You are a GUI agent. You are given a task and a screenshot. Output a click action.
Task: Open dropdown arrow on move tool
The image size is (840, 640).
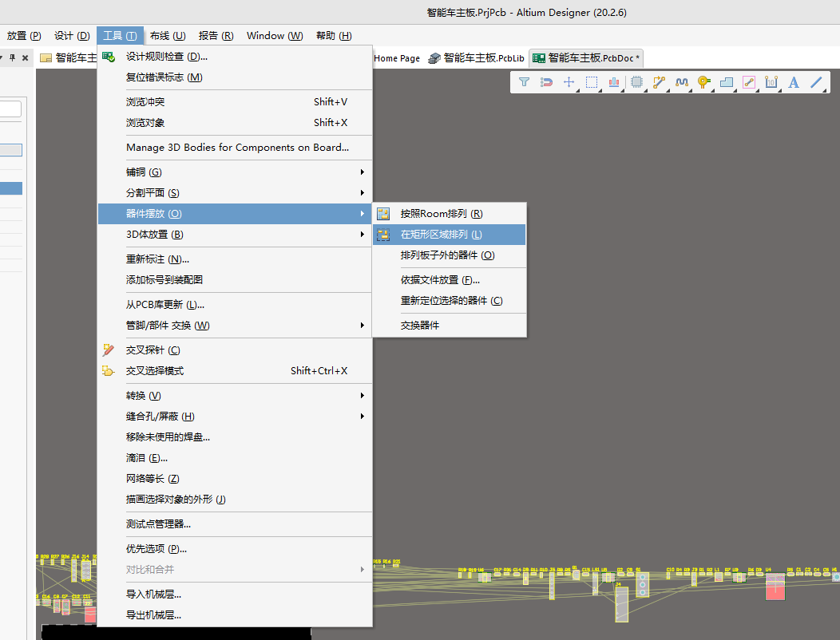pyautogui.click(x=577, y=91)
